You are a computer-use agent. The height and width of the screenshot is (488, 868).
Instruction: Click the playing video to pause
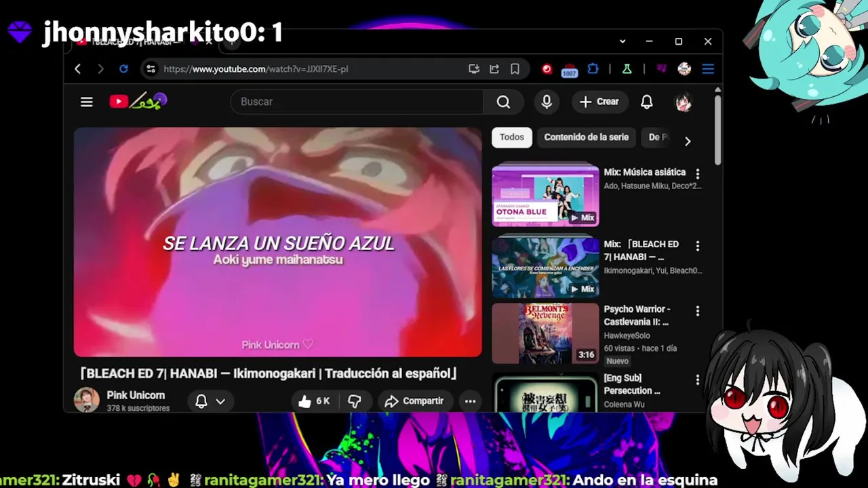pos(277,242)
